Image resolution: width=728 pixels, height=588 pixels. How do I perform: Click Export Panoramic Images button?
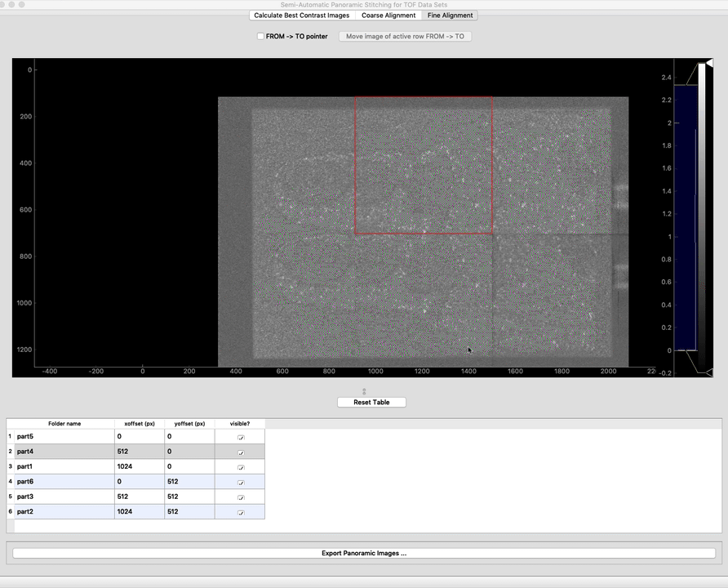click(x=364, y=553)
